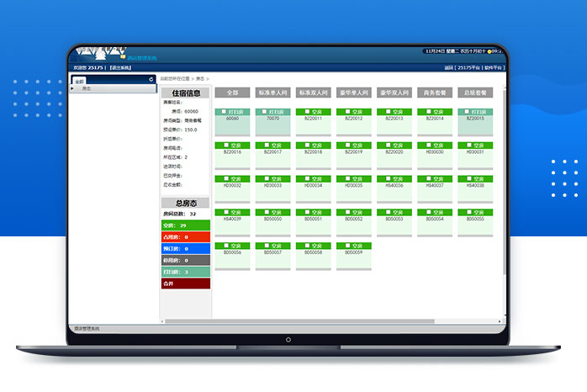Tick the checkbox of room BZ20011

click(307, 112)
